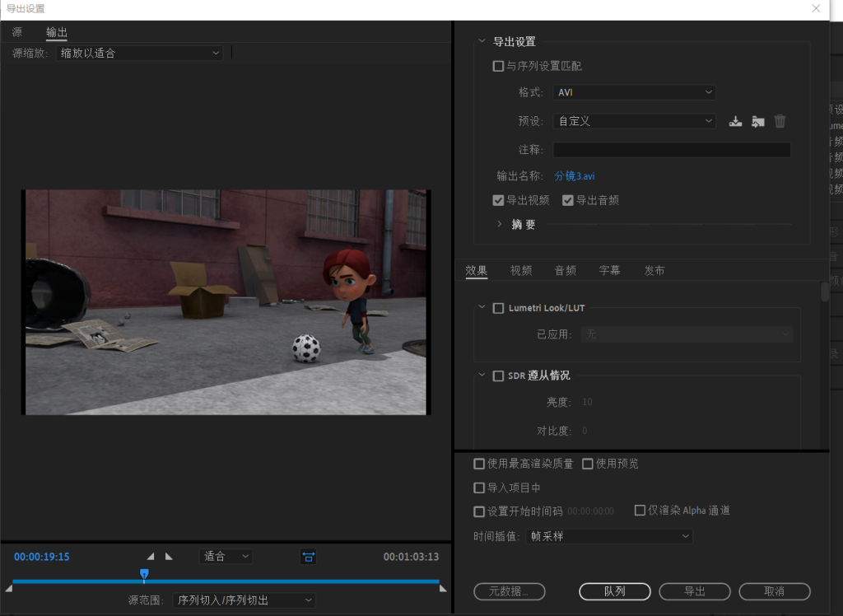The height and width of the screenshot is (616, 843).
Task: Click the timeline start trim handle
Action: coord(8,589)
